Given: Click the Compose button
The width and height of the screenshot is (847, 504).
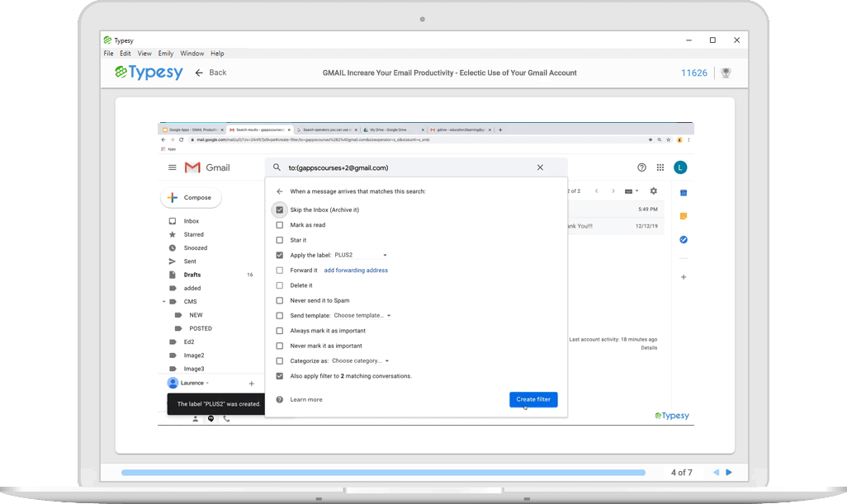Looking at the screenshot, I should (191, 197).
